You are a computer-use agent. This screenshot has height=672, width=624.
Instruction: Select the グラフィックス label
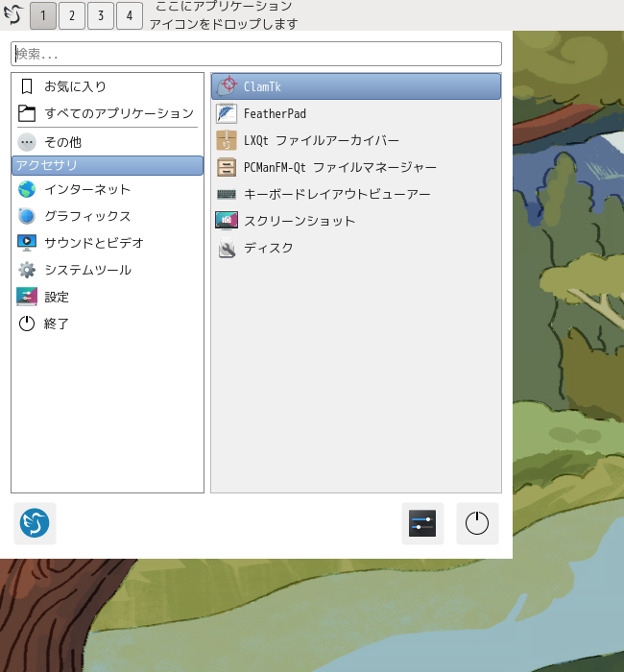(x=88, y=216)
